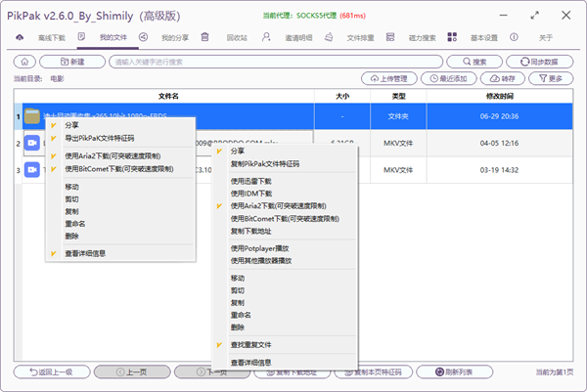Click the home icon button beside 新建
Viewport: 587px width, 392px height.
click(24, 62)
